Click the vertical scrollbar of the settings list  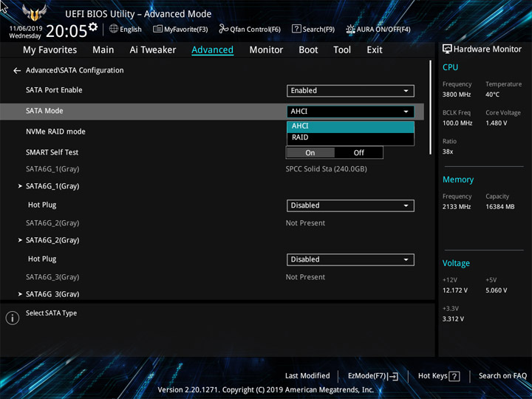[431, 108]
